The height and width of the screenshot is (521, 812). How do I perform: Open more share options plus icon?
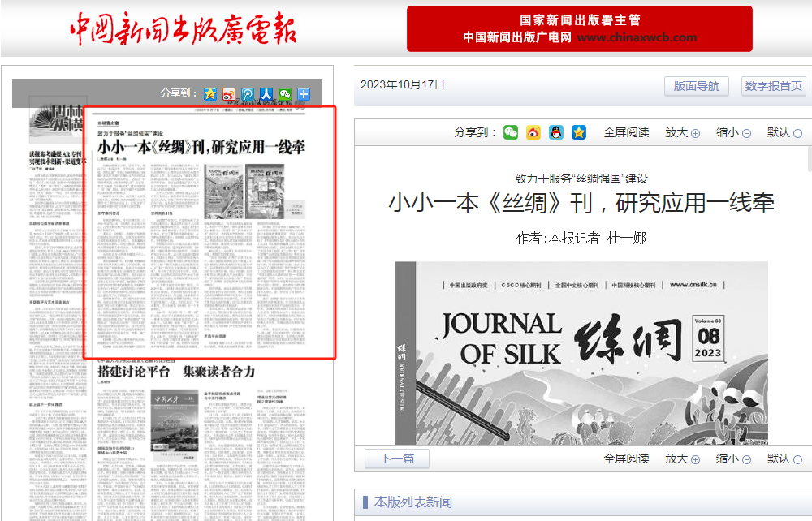tap(304, 93)
